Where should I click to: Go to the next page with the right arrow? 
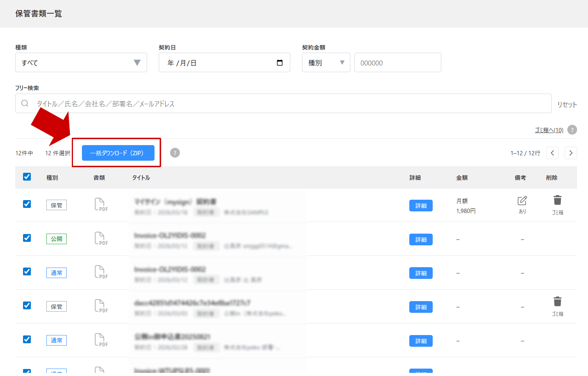(570, 153)
